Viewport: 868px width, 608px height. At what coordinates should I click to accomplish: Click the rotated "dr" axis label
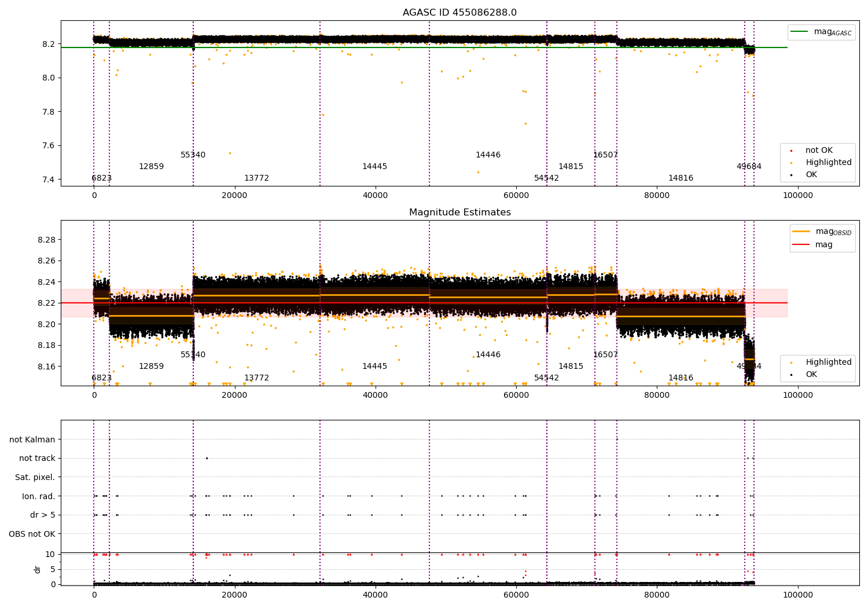click(38, 569)
